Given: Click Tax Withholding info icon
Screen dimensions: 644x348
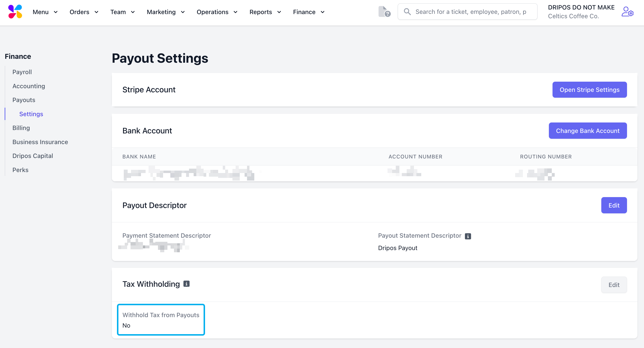Looking at the screenshot, I should coord(187,284).
